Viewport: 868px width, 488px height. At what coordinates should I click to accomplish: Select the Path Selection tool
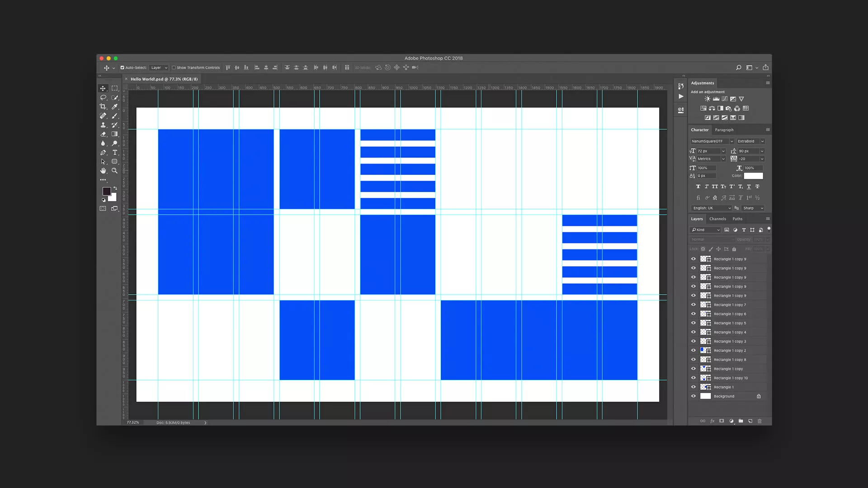103,162
